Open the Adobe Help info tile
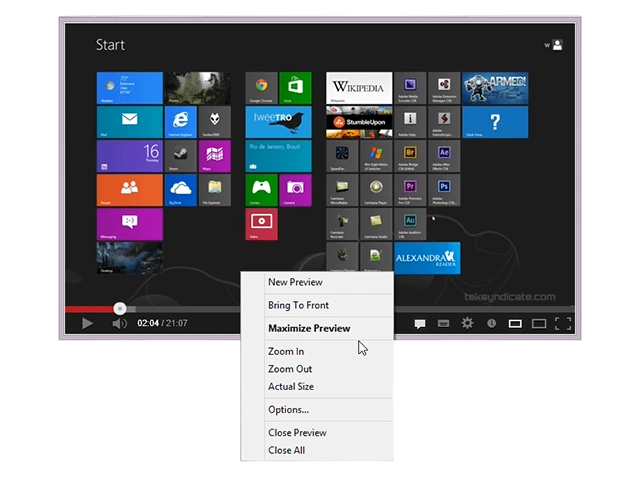Image resolution: width=640 pixels, height=480 pixels. pyautogui.click(x=410, y=122)
